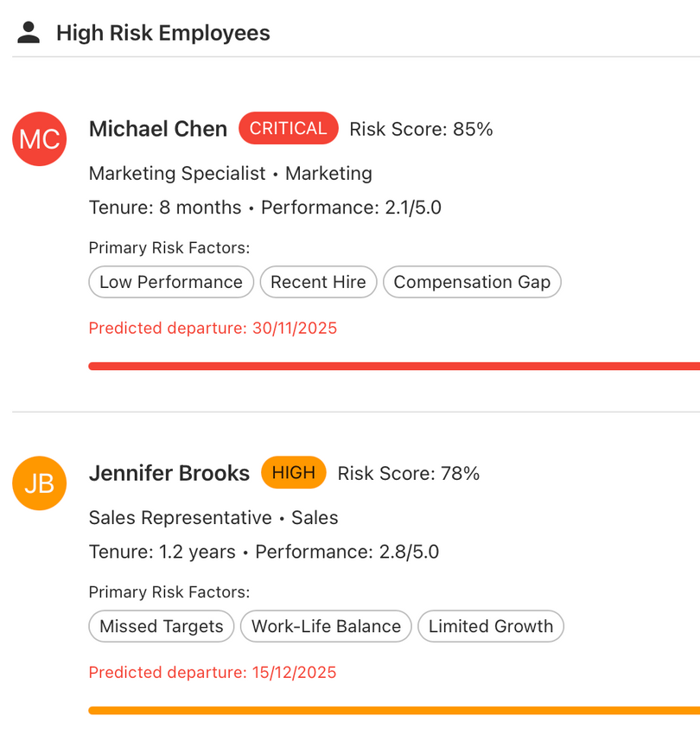Open Jennifer Brooks' risk score of 78%

(x=408, y=473)
